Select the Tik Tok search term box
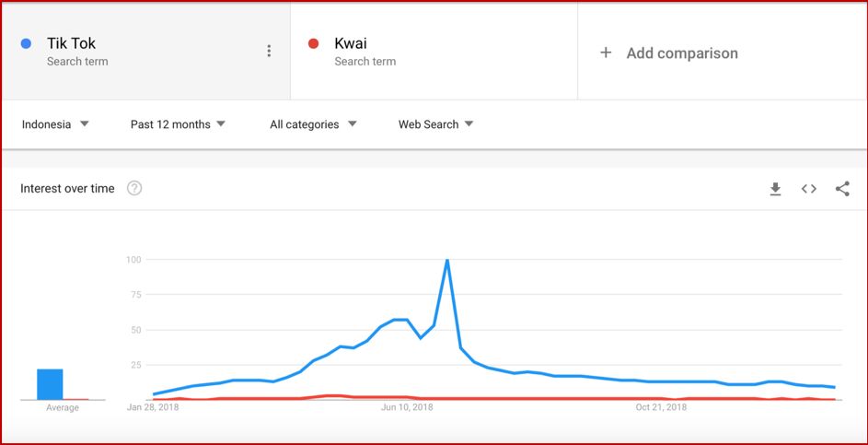The image size is (868, 445). point(138,52)
